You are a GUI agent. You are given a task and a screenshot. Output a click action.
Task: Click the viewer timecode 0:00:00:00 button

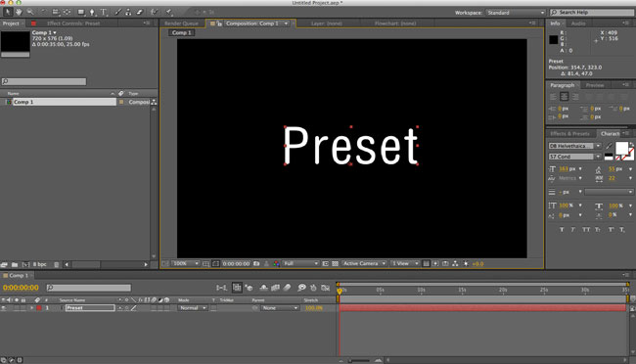tap(236, 264)
